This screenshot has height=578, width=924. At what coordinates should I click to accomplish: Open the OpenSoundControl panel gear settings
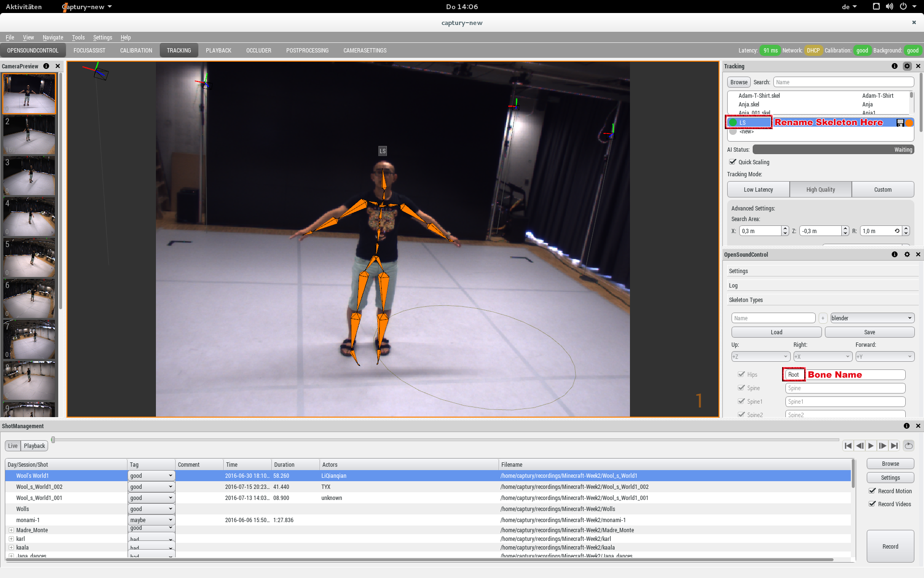[907, 254]
